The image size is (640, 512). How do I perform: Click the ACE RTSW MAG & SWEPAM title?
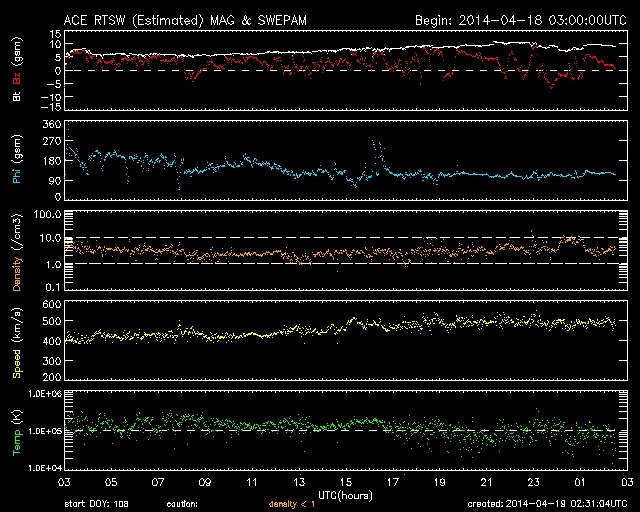pos(200,20)
